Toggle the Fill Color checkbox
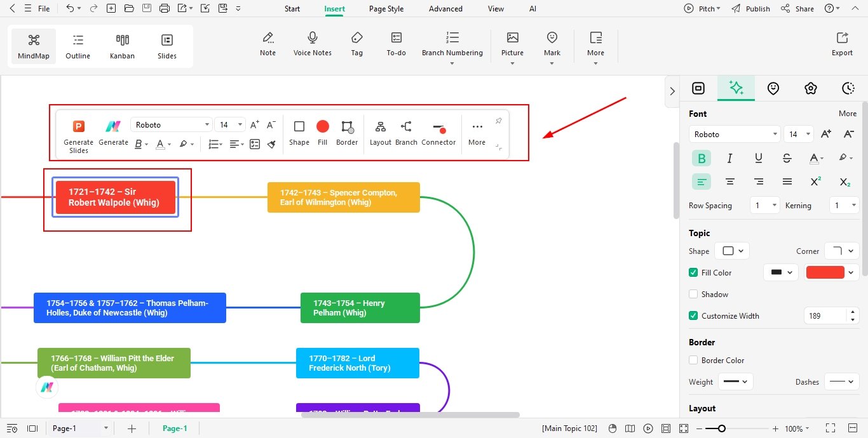 pyautogui.click(x=693, y=272)
